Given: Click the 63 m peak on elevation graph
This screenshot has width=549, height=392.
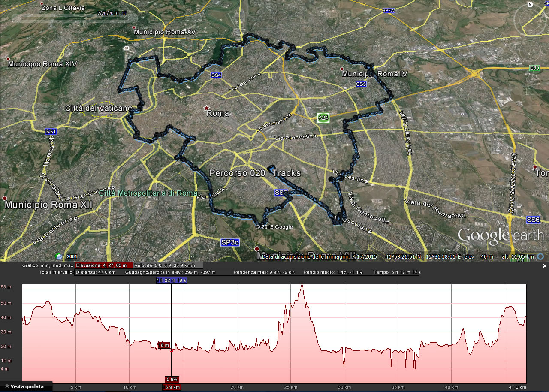Looking at the screenshot, I should tap(302, 285).
